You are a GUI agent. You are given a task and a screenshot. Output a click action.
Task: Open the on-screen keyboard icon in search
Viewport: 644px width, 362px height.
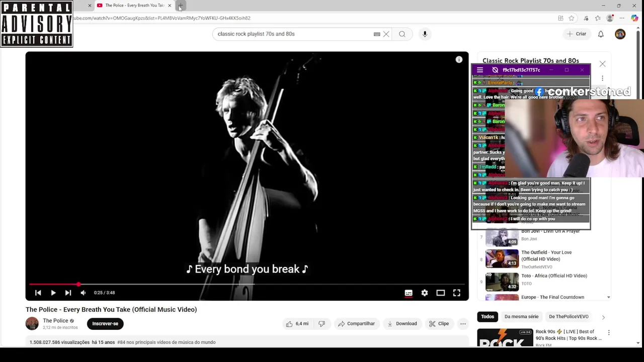[x=377, y=34]
